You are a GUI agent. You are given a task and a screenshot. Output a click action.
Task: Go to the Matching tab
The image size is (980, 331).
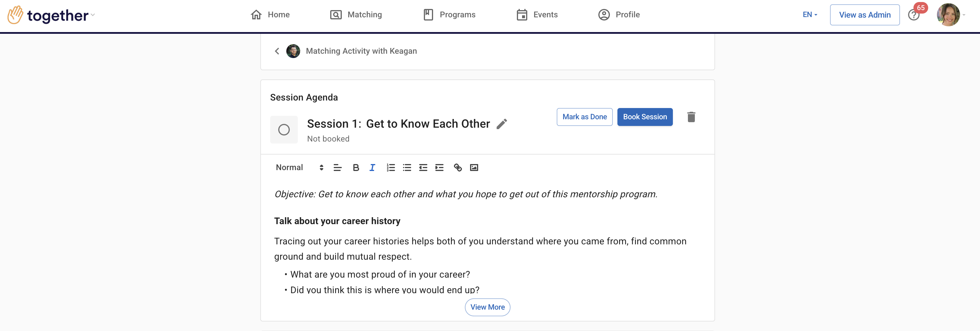(x=356, y=15)
